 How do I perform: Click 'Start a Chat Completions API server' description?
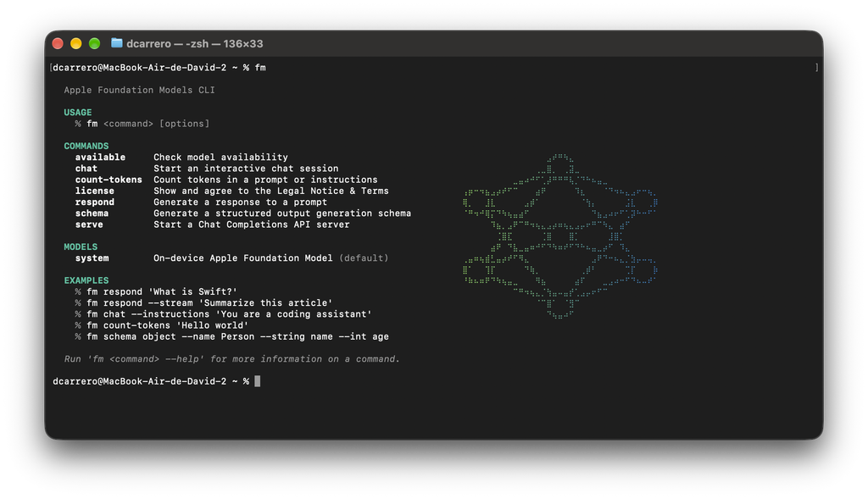point(251,225)
